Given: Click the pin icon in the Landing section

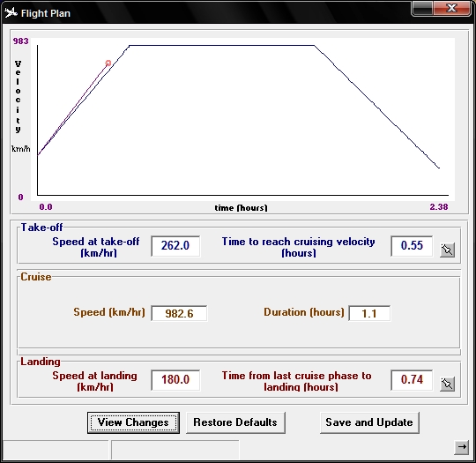Looking at the screenshot, I should click(x=447, y=384).
